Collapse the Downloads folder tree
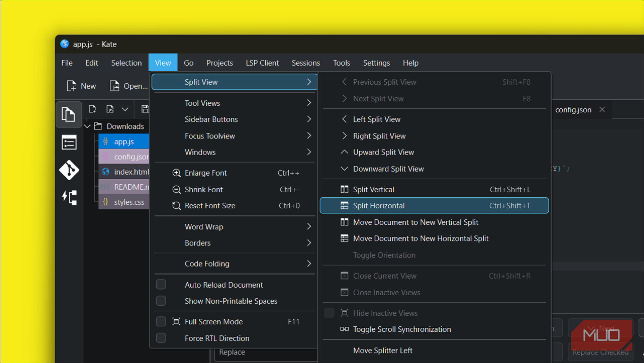 pyautogui.click(x=88, y=126)
